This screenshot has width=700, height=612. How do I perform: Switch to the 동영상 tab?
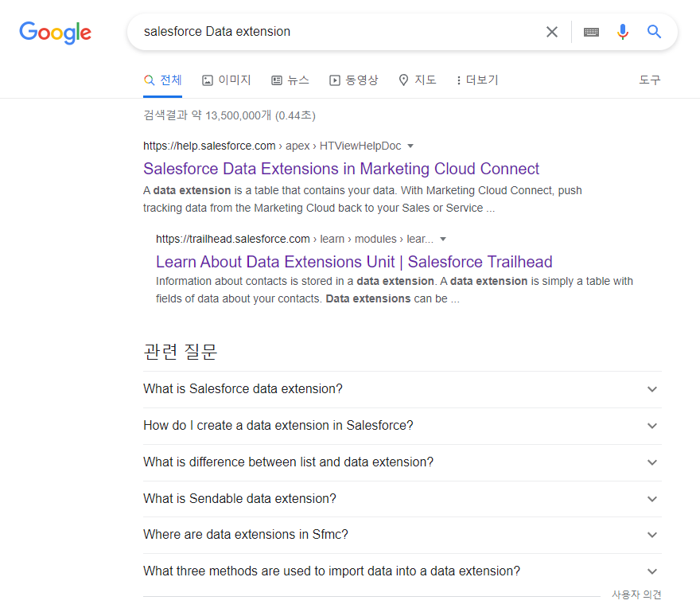point(353,80)
